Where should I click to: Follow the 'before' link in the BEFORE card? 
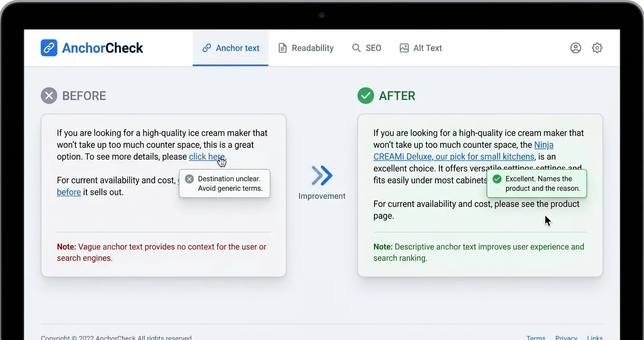click(69, 192)
